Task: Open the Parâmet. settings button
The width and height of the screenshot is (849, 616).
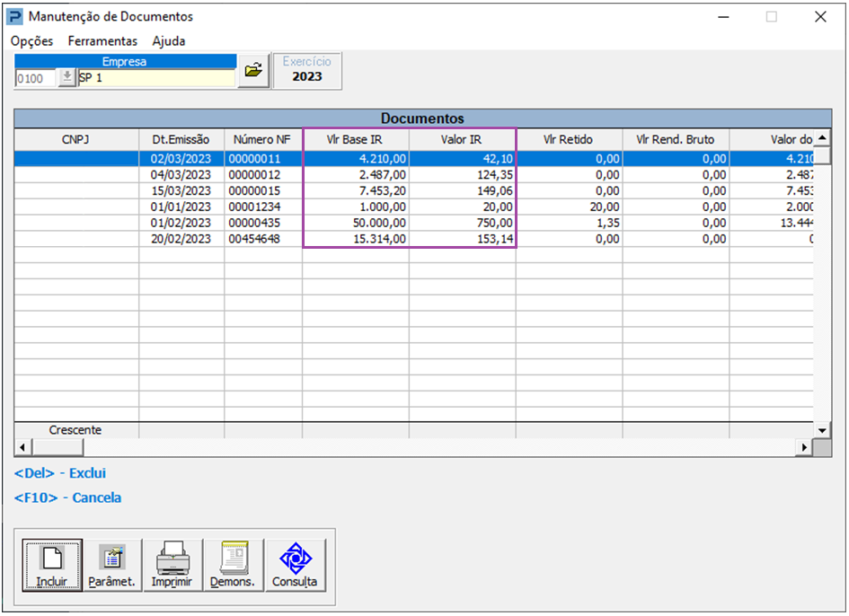Action: point(111,566)
